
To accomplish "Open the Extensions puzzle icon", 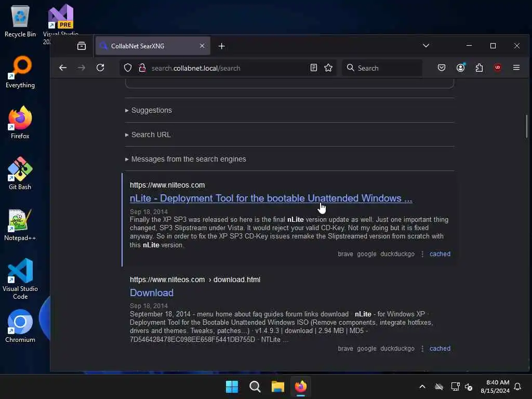I will coord(479,68).
